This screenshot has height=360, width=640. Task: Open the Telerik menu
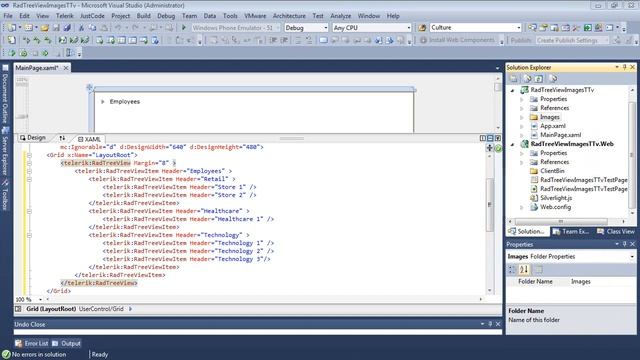(x=64, y=16)
